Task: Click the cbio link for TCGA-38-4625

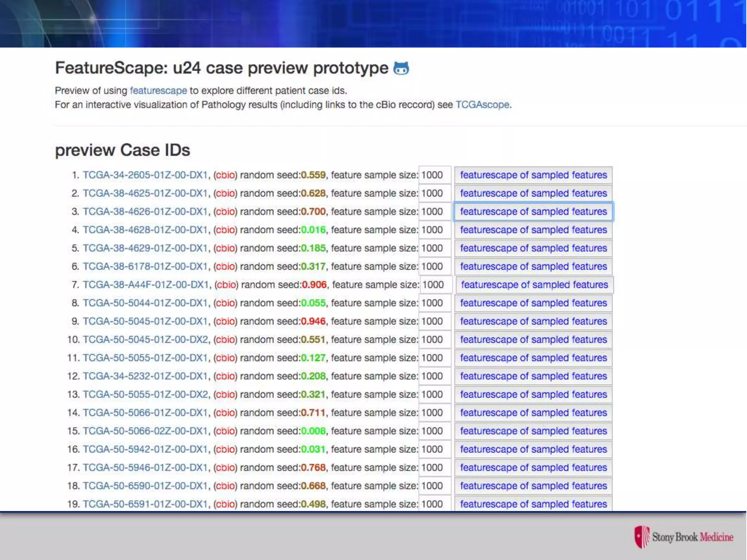Action: [x=225, y=193]
